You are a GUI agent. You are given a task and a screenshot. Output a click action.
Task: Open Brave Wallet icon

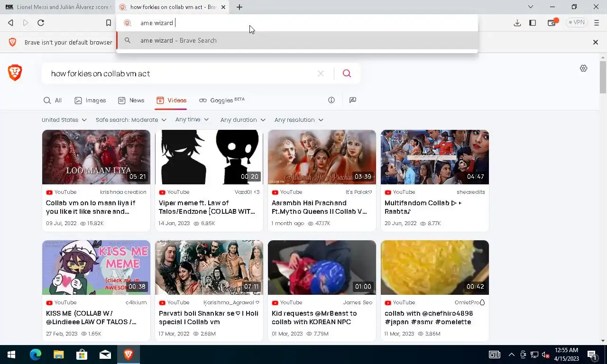click(x=552, y=23)
